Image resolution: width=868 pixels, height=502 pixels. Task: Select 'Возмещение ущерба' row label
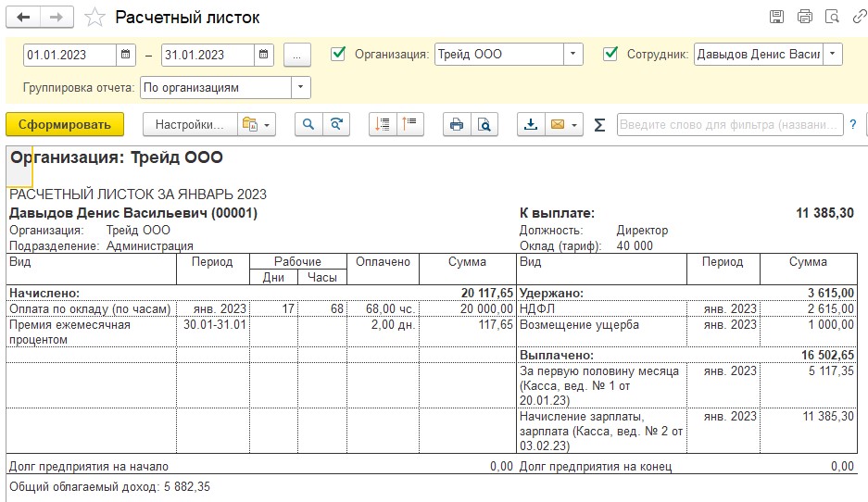579,325
